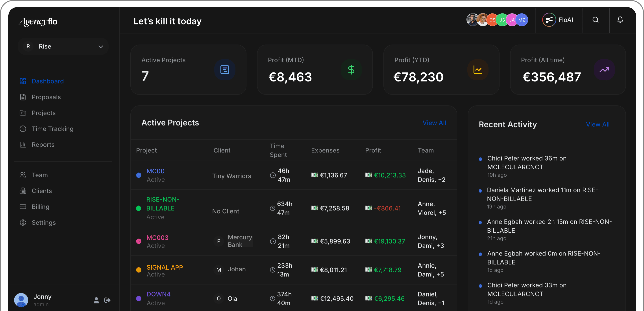Launch FloAI from the top bar
This screenshot has width=644, height=311.
[x=558, y=20]
